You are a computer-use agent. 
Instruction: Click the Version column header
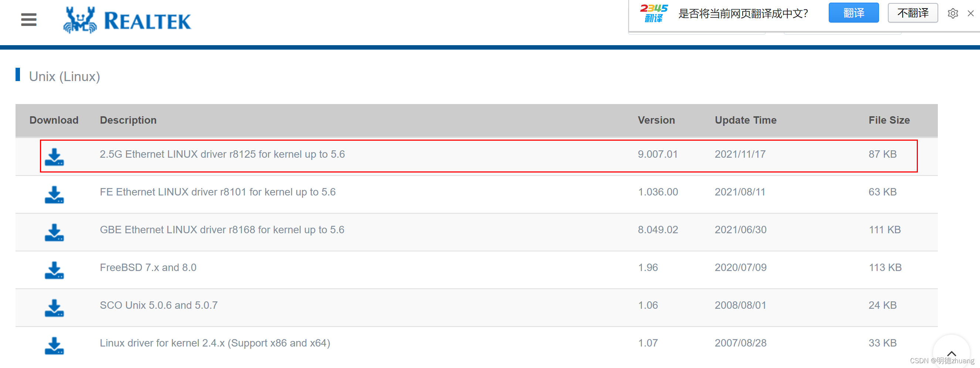(656, 120)
